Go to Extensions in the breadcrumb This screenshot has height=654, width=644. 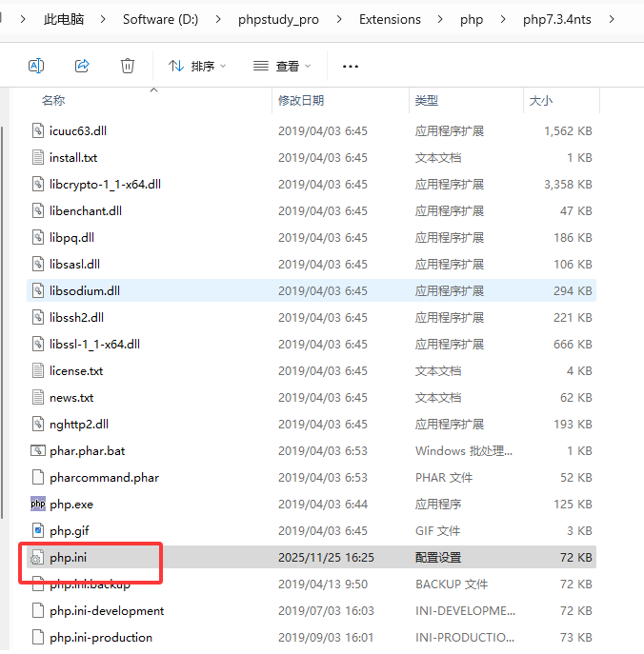(390, 19)
